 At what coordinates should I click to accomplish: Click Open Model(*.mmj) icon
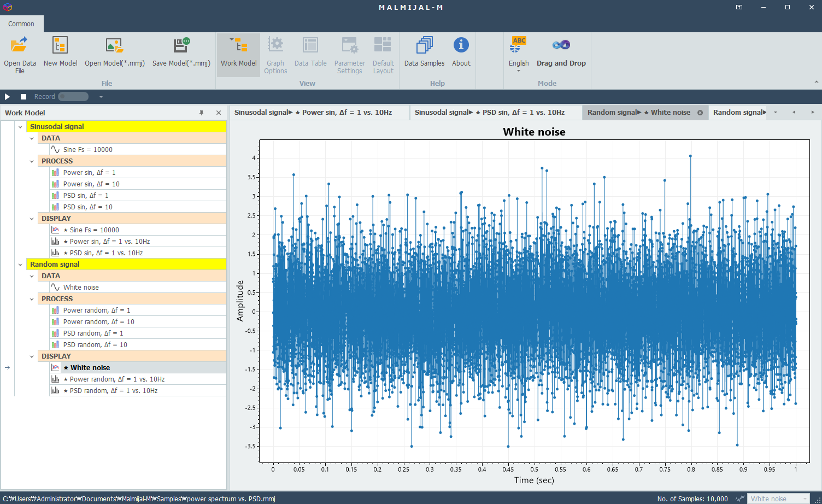click(114, 45)
